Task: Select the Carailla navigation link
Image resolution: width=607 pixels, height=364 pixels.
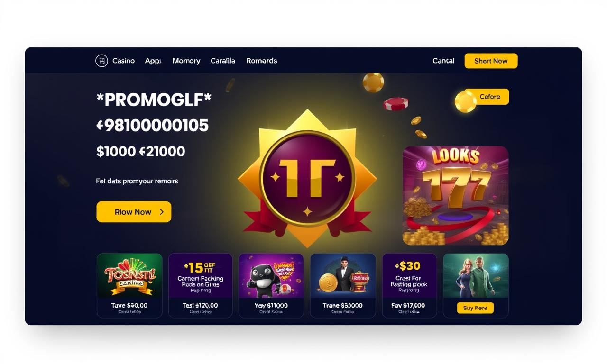Action: 223,61
